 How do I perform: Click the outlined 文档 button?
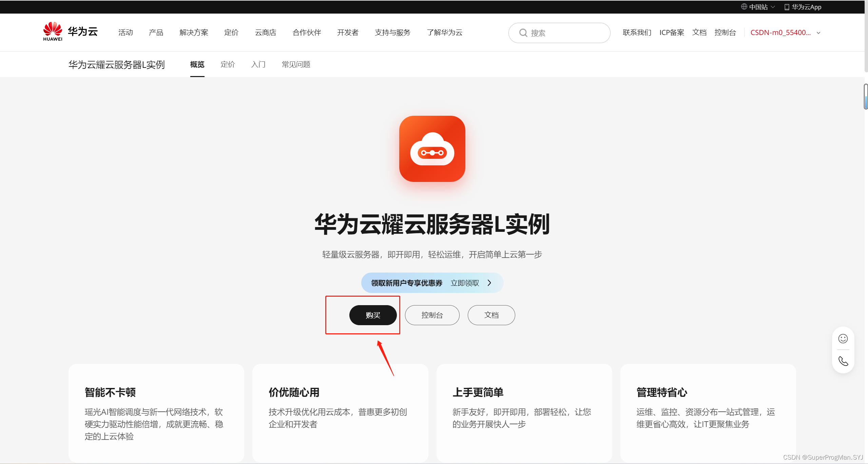(x=491, y=315)
